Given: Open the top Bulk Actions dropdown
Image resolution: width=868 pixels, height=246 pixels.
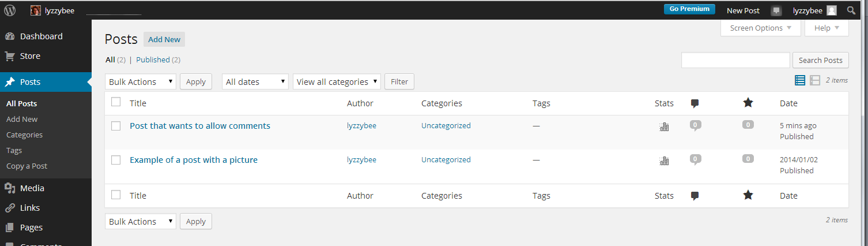Looking at the screenshot, I should (141, 82).
